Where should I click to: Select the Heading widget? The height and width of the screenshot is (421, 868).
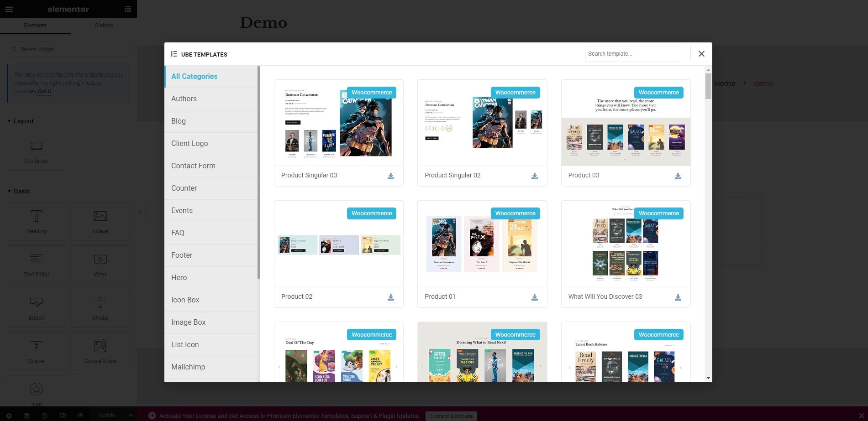click(x=37, y=222)
